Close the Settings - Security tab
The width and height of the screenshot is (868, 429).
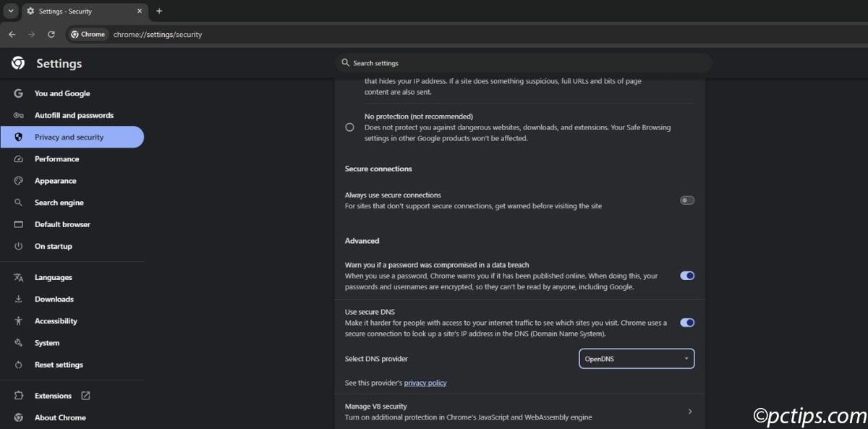coord(140,11)
